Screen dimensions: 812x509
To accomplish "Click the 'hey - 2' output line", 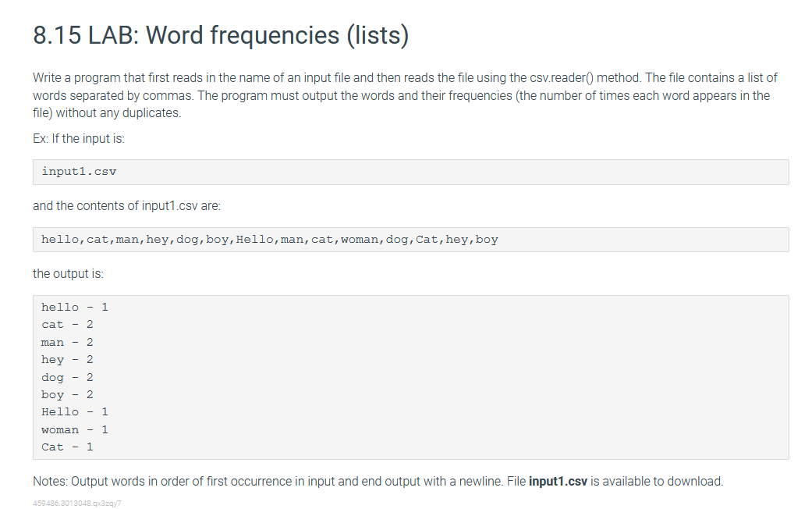I will (67, 360).
